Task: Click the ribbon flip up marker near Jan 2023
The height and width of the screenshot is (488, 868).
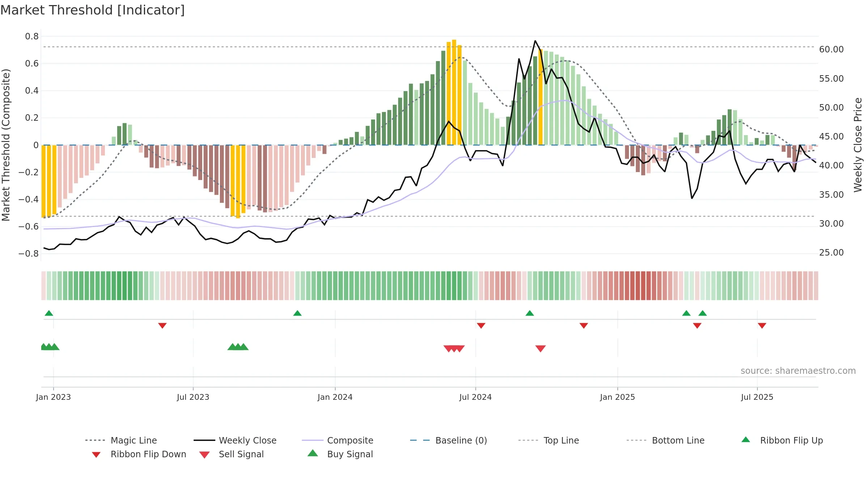Action: [49, 313]
